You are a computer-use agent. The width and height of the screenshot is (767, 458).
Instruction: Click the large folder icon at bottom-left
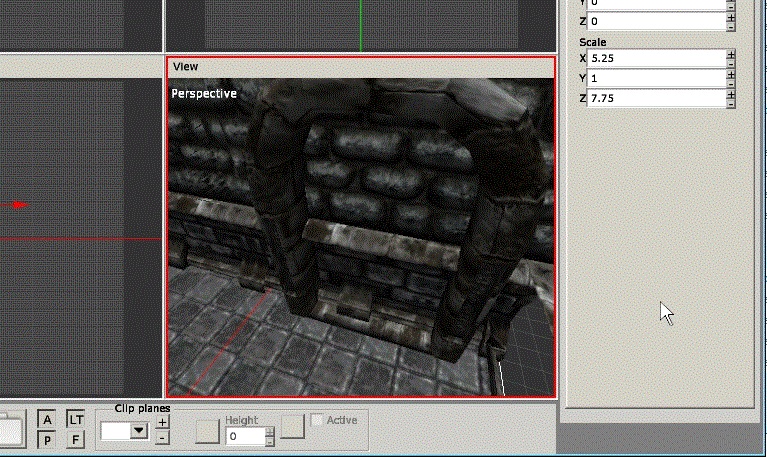(10, 430)
